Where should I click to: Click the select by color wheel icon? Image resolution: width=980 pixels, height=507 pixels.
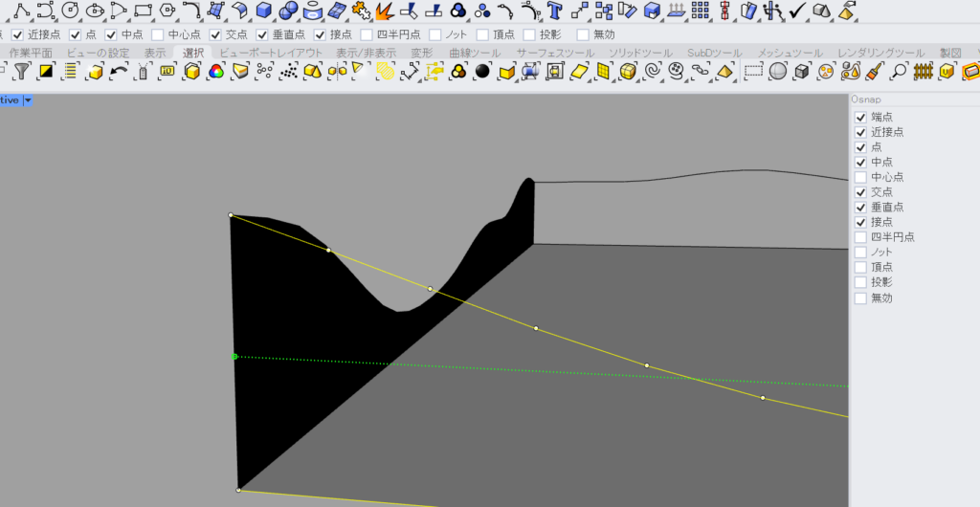tap(216, 72)
